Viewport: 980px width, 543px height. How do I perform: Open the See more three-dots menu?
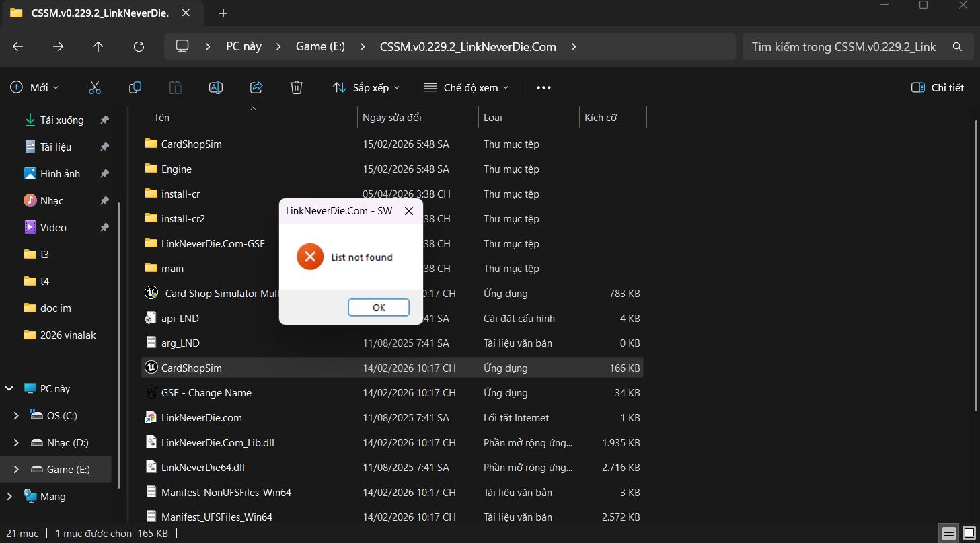(543, 87)
